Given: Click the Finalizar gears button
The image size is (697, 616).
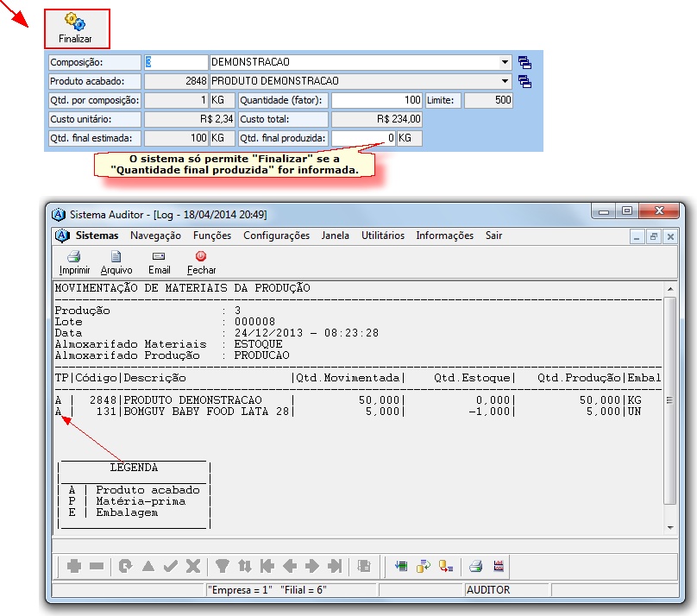Looking at the screenshot, I should click(x=75, y=28).
